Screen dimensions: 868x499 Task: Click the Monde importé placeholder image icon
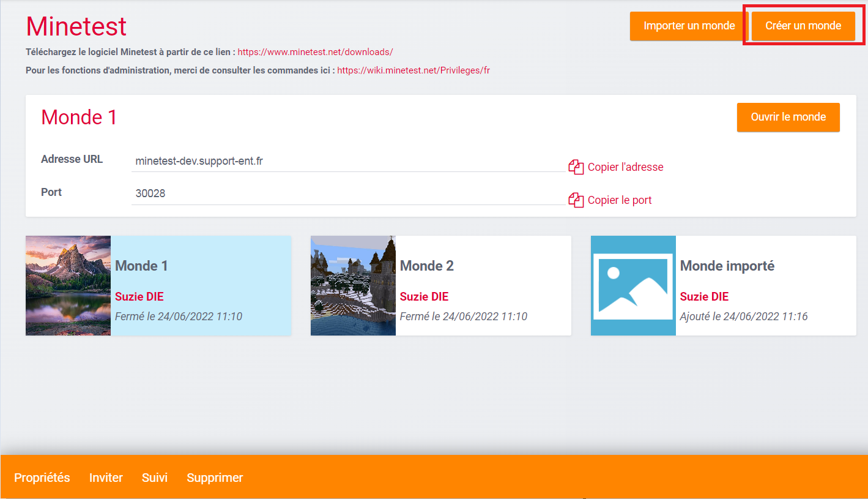pyautogui.click(x=633, y=285)
